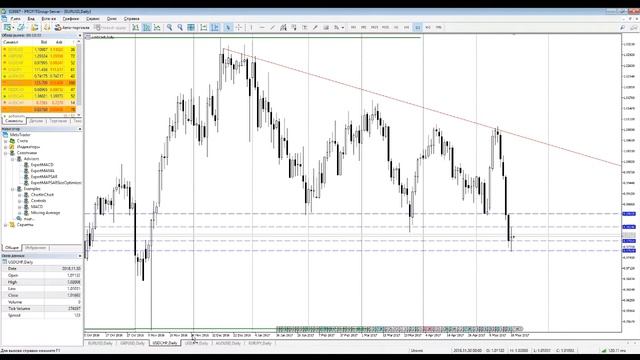
Task: Switch to the EURUSD,Daily chart tab
Action: (100, 343)
